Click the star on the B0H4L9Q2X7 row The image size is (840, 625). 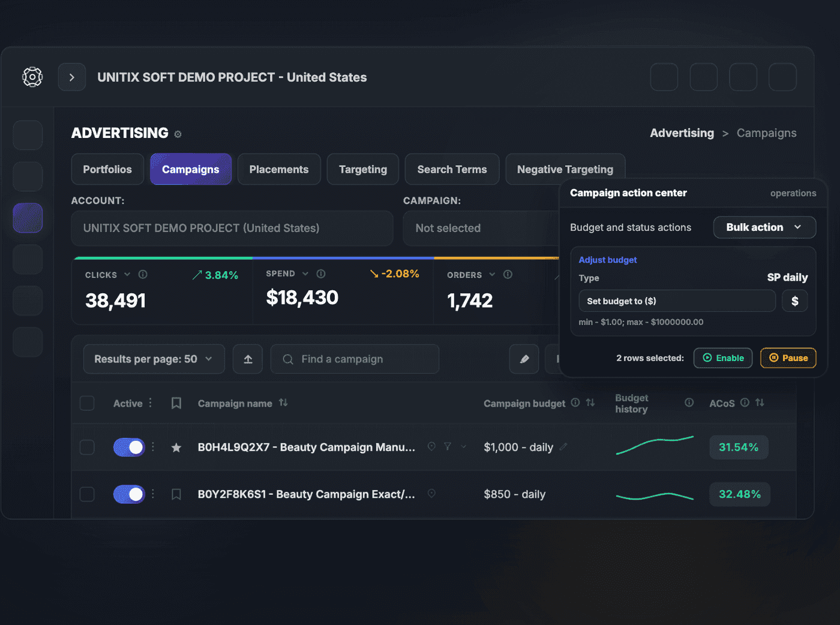[176, 447]
